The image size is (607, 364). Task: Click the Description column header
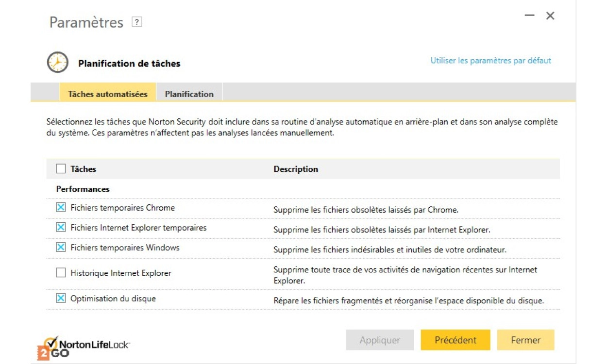click(295, 169)
